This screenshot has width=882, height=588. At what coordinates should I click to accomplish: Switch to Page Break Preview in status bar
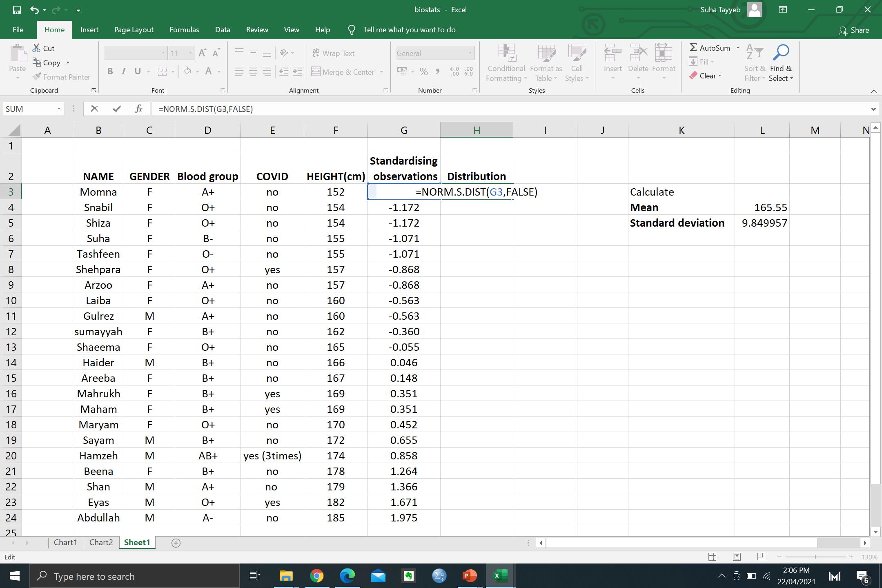[761, 557]
